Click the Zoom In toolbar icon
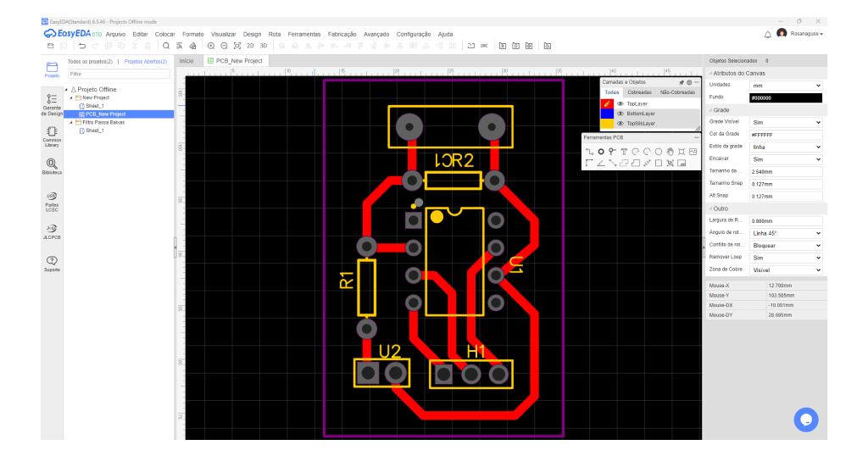868x456 pixels. pyautogui.click(x=211, y=46)
